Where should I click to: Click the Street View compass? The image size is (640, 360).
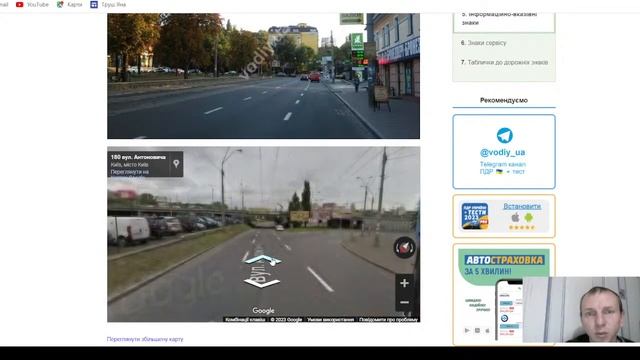click(x=404, y=247)
